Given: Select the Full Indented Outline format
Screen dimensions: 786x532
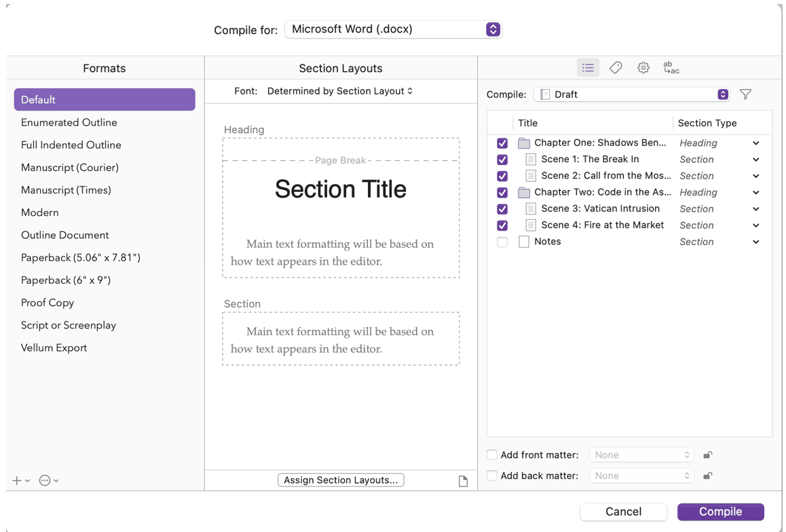Looking at the screenshot, I should point(105,145).
